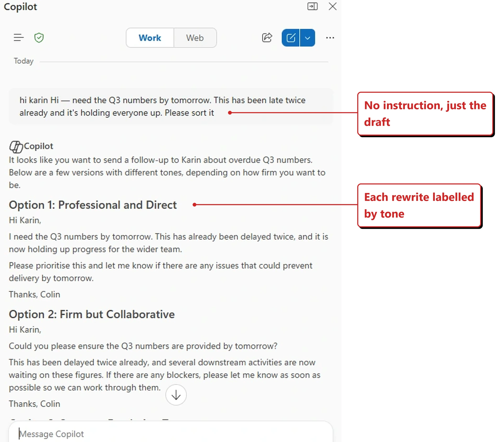Switch to the Web tab

point(195,38)
